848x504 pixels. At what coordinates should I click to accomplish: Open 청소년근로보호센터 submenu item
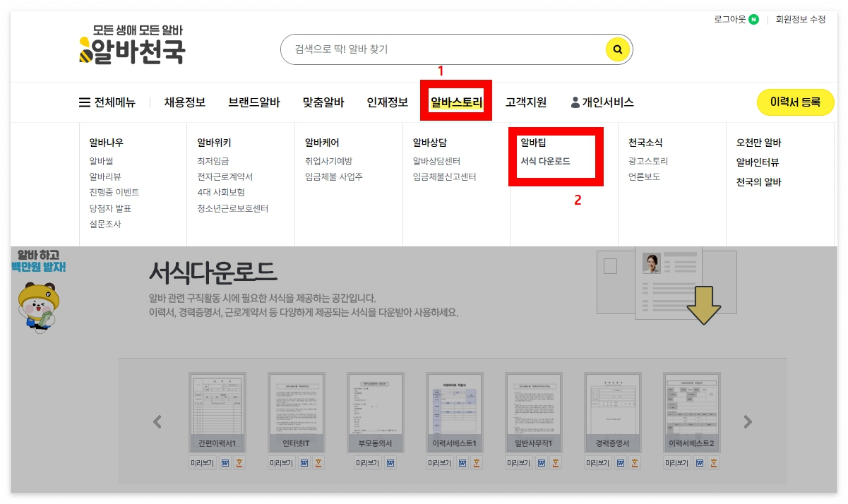click(233, 208)
